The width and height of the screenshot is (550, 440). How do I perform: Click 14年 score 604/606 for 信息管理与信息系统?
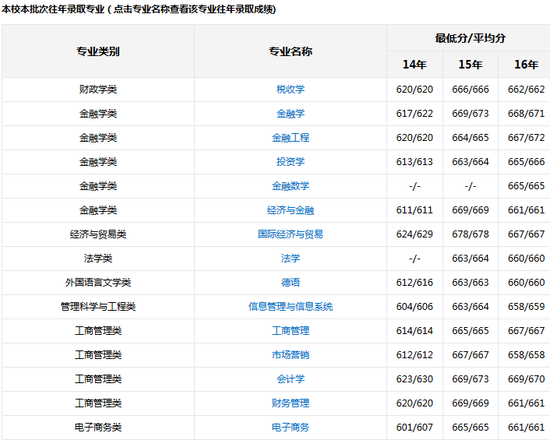click(415, 307)
